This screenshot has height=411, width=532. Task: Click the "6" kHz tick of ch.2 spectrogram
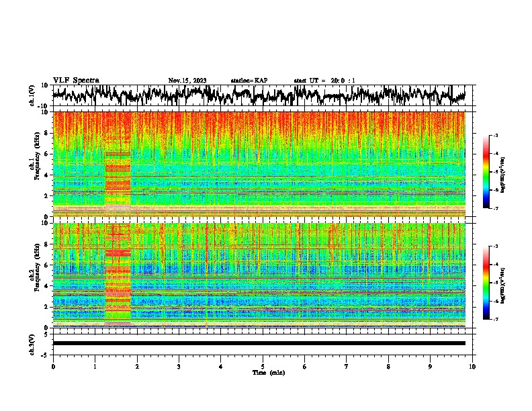[46, 265]
